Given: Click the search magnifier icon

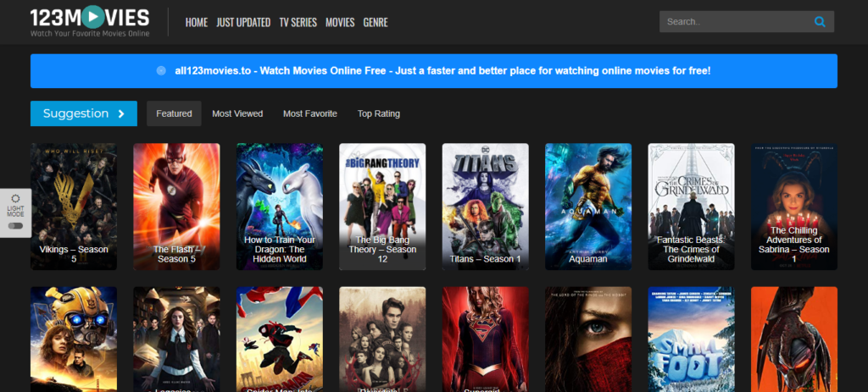Looking at the screenshot, I should click(x=820, y=22).
